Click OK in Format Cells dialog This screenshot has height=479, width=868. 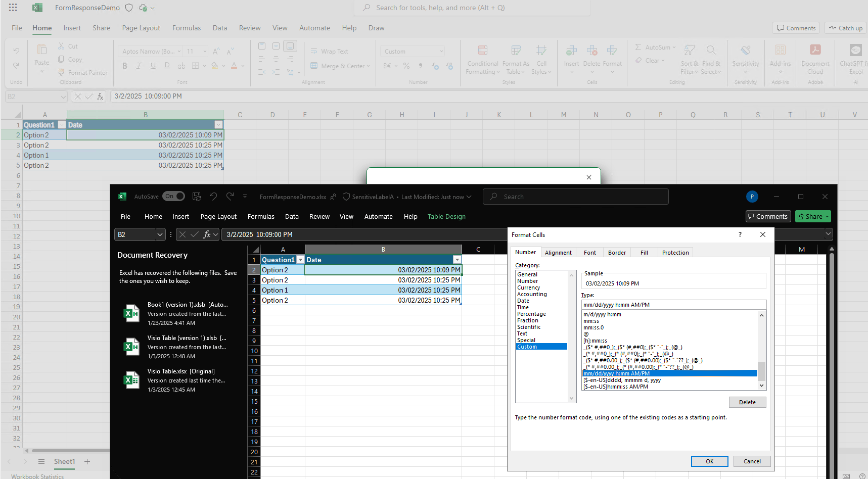coord(709,461)
